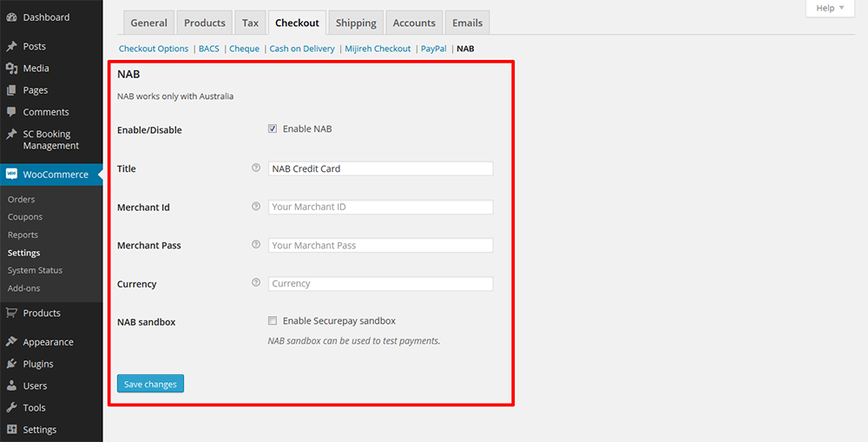
Task: Open Coupons in WooCommerce submenu
Action: pyautogui.click(x=25, y=217)
